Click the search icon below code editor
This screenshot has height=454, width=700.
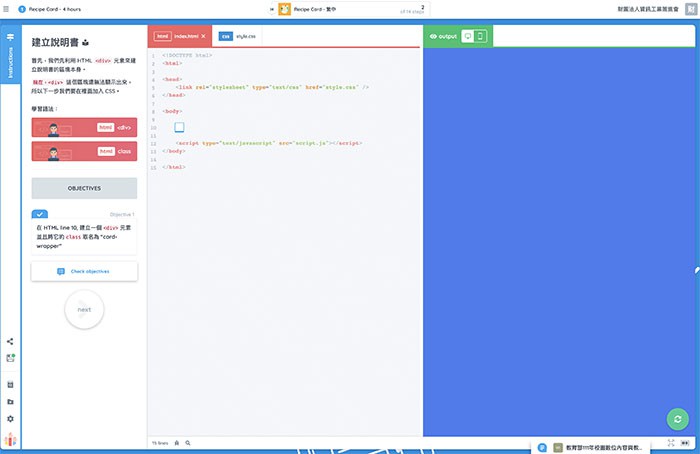[x=187, y=442]
